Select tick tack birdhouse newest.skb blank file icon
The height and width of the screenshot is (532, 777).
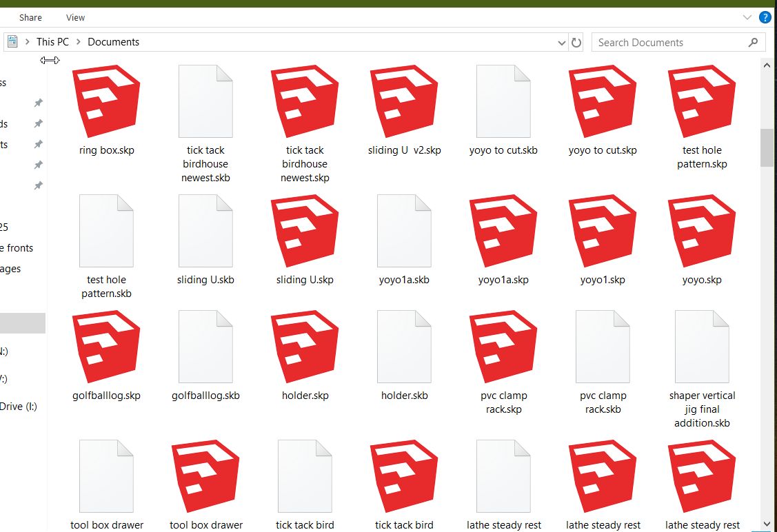click(205, 101)
